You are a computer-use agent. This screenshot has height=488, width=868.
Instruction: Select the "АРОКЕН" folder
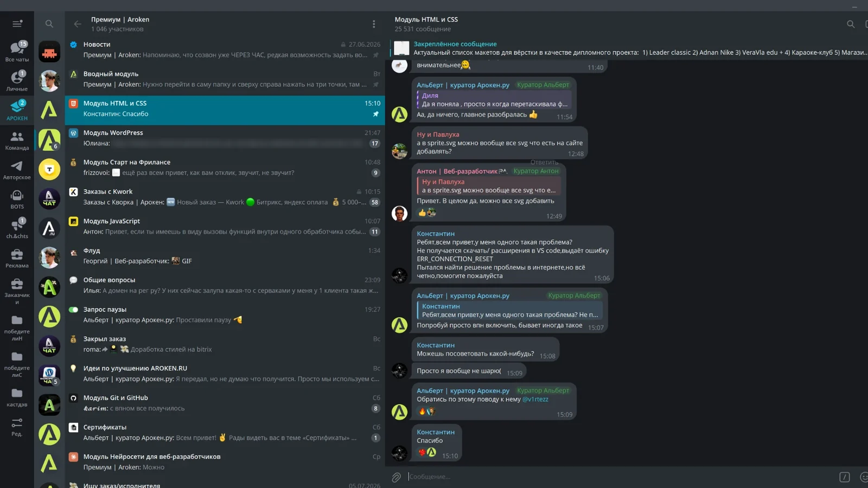tap(17, 110)
